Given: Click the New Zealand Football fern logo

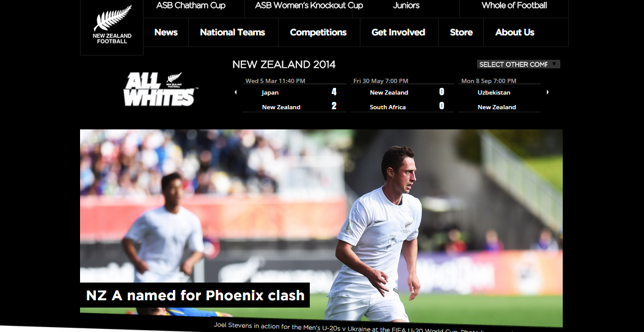Looking at the screenshot, I should pos(112,24).
